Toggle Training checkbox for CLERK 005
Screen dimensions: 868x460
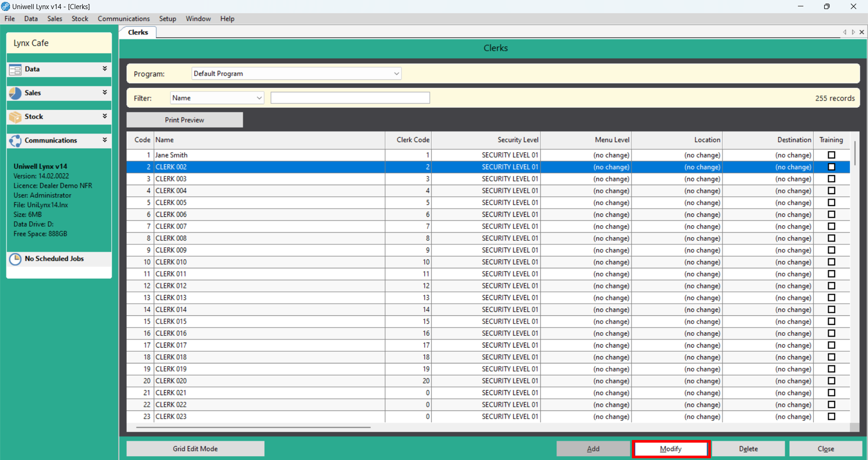831,202
